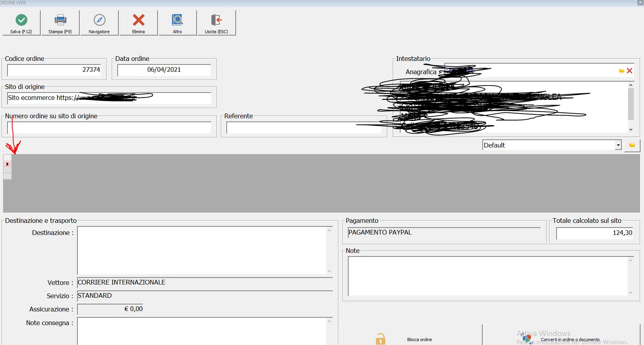
Task: Click the Destinazione scrollbar down arrow
Action: [329, 271]
